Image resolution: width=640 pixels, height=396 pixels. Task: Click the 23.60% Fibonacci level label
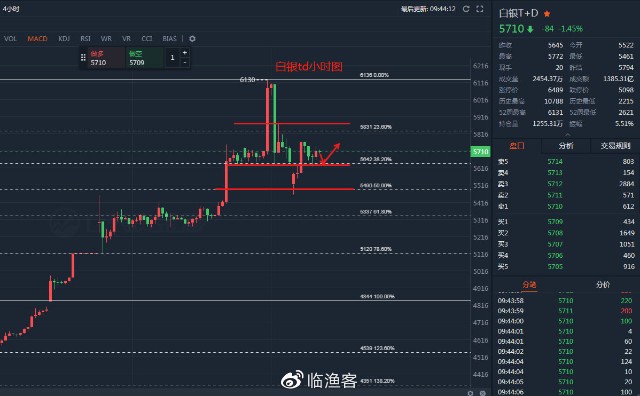click(x=376, y=127)
